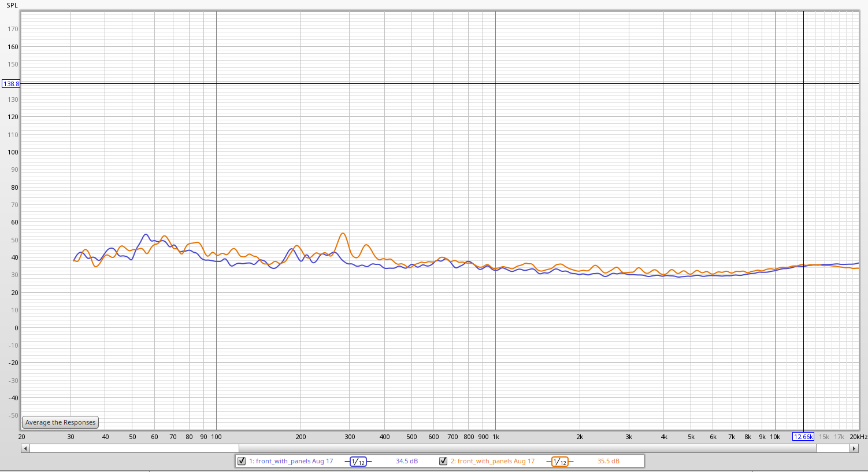Image resolution: width=868 pixels, height=472 pixels.
Task: Click the 100 SPL axis tick label
Action: (x=13, y=152)
